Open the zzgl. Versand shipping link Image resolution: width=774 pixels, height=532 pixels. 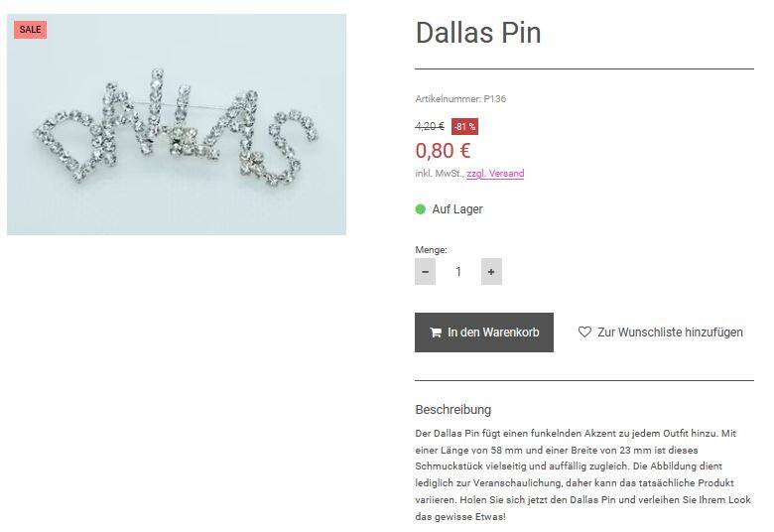[x=495, y=174]
